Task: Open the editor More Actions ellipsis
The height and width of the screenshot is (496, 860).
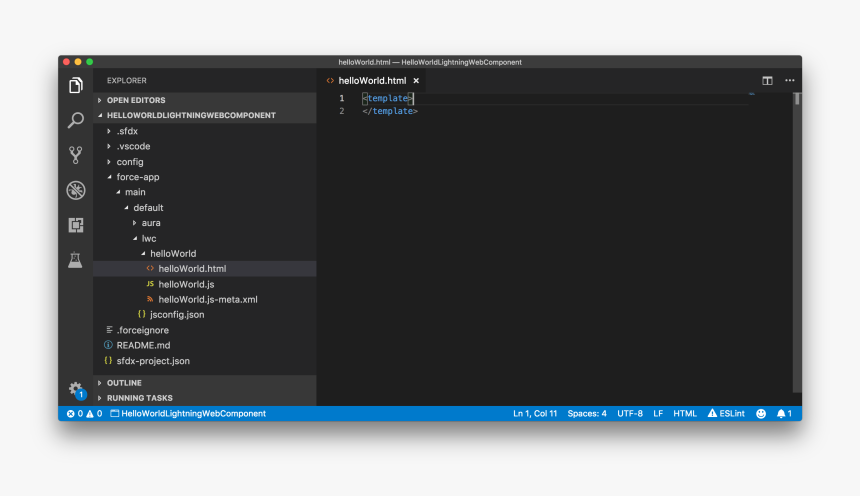Action: (790, 81)
